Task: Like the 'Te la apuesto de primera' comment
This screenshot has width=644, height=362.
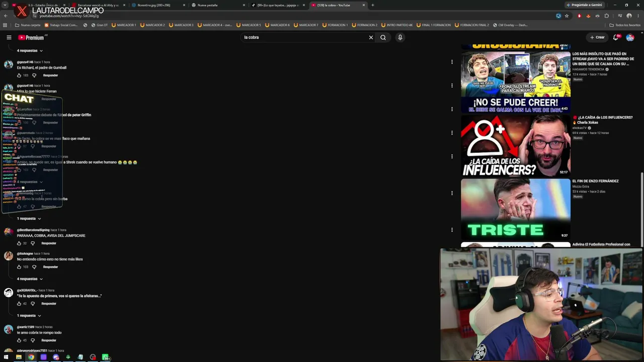Action: click(x=19, y=304)
